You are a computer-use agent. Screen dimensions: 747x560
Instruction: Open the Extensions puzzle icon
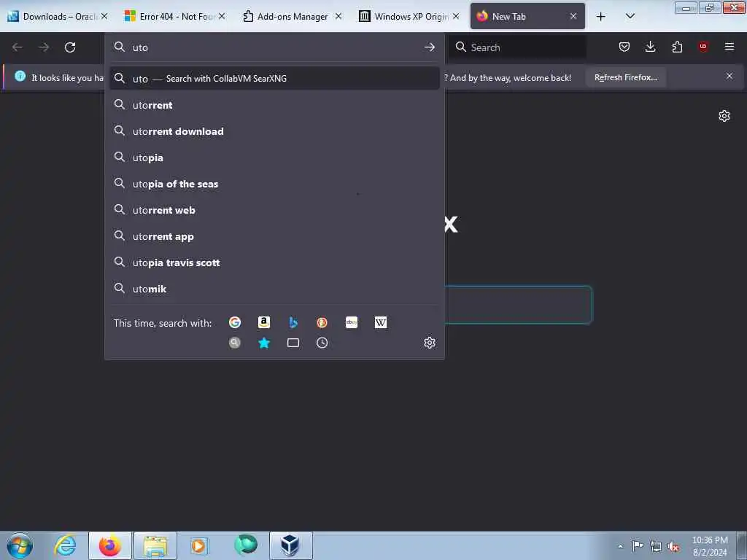pyautogui.click(x=677, y=47)
